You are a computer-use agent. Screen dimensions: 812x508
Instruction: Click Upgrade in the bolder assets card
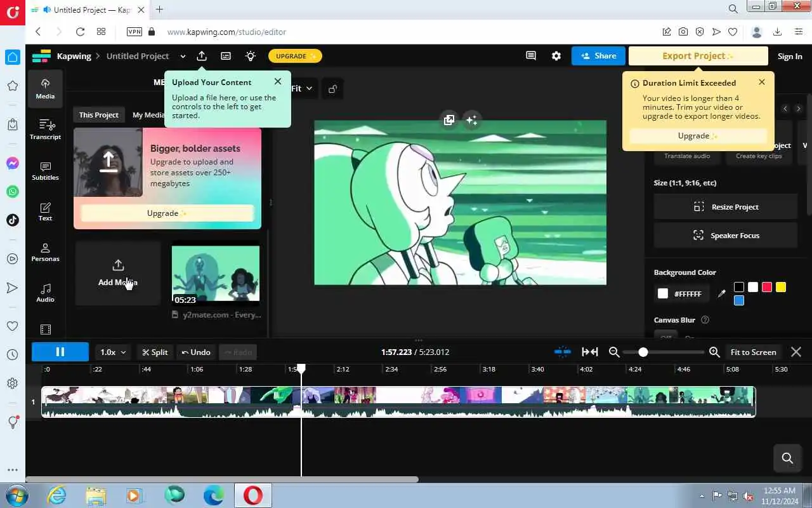pos(167,213)
